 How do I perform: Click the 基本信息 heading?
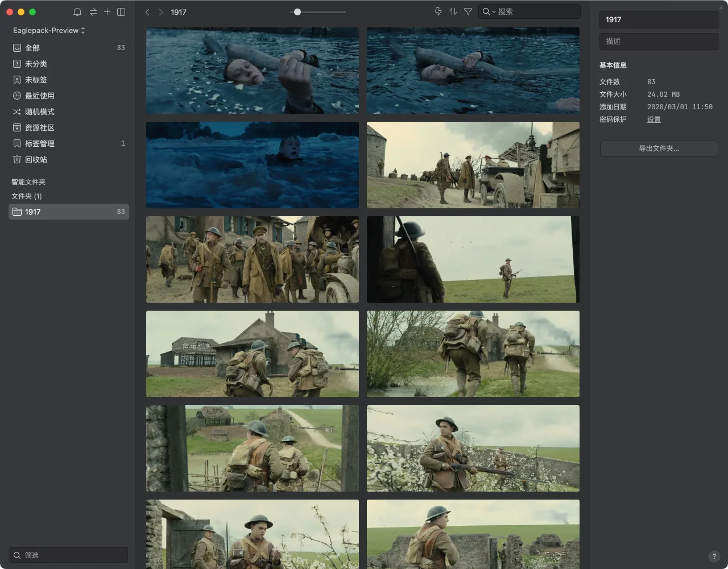tap(613, 65)
